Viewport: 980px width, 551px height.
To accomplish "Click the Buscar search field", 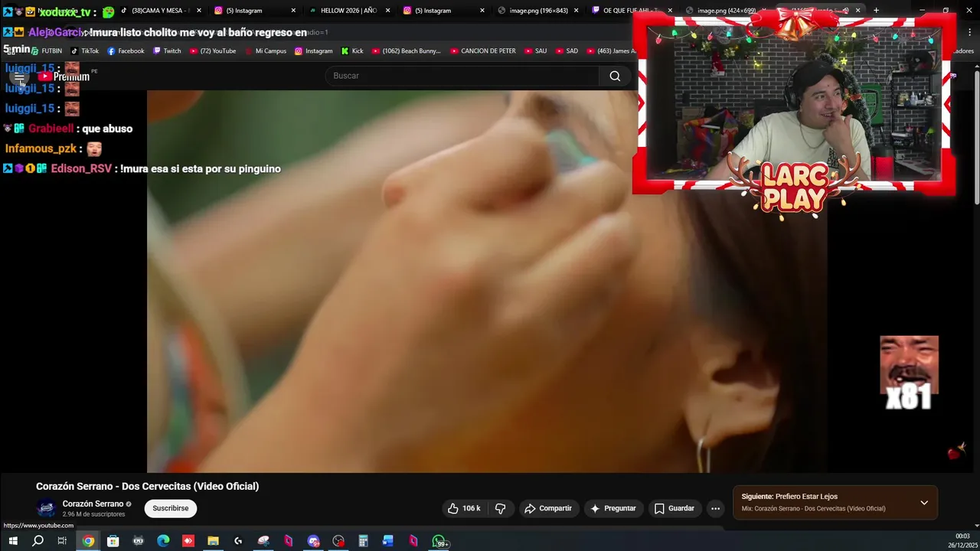I will tap(462, 76).
